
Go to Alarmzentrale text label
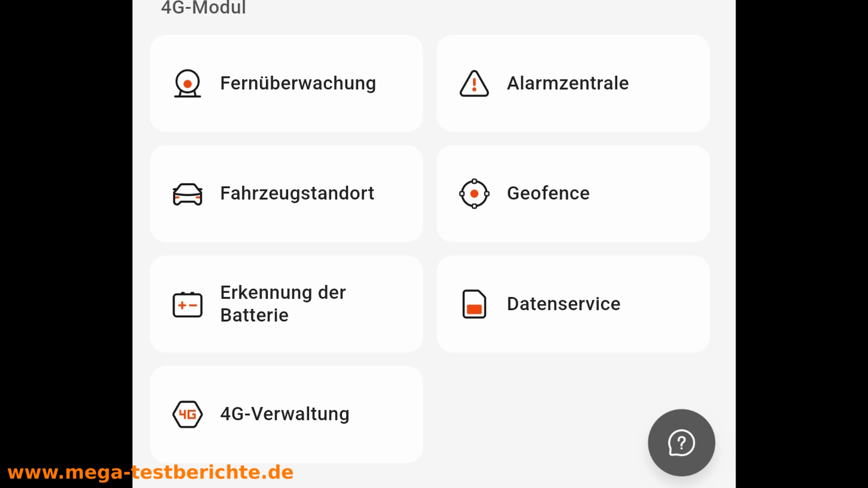point(567,84)
